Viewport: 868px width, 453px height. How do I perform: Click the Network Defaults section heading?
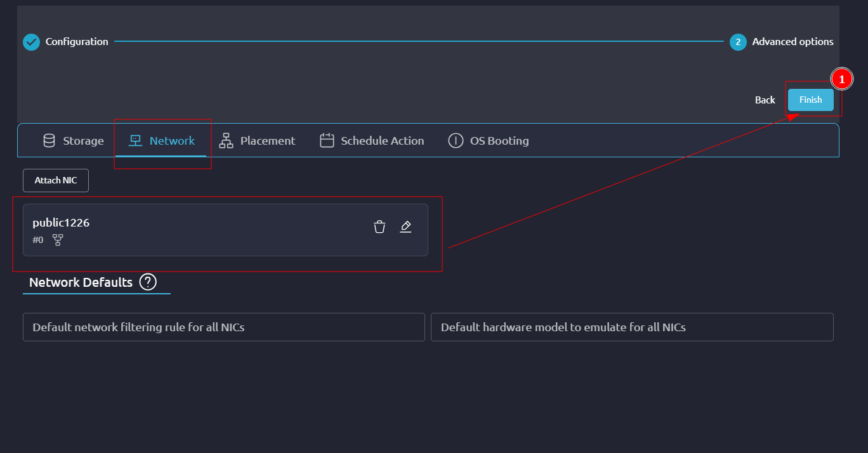pos(81,282)
